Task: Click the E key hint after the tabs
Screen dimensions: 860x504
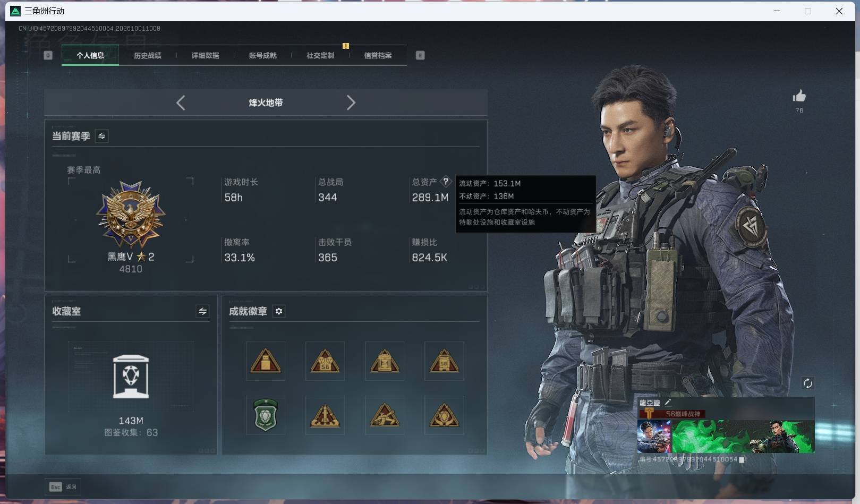Action: click(420, 55)
